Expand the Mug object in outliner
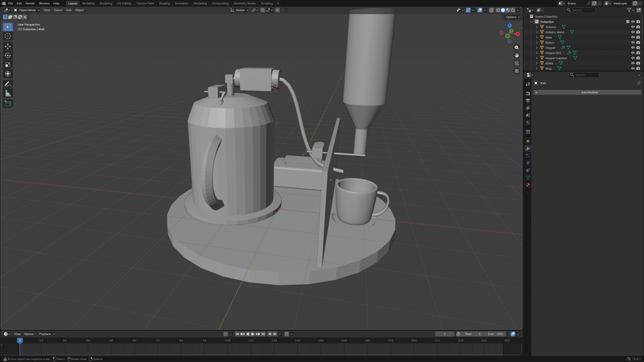The width and height of the screenshot is (644, 362). click(x=537, y=68)
